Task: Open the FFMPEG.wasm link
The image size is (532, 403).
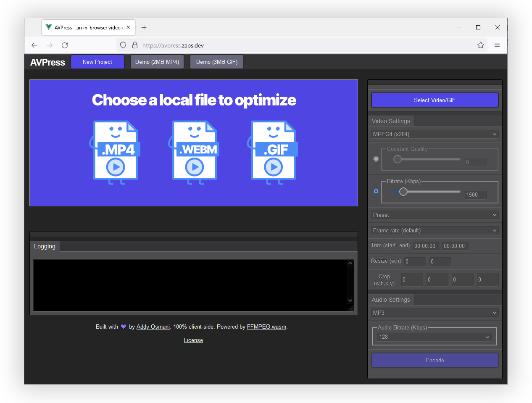Action: coord(266,327)
